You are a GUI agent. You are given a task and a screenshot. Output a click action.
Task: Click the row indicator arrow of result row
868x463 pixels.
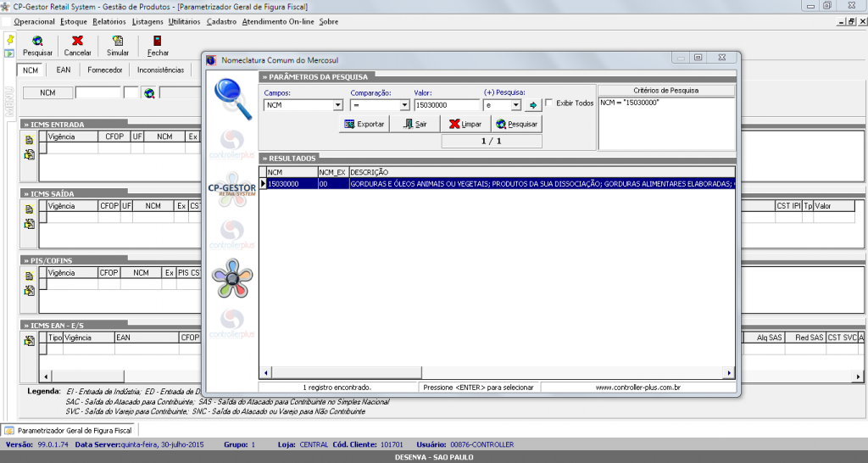(263, 183)
